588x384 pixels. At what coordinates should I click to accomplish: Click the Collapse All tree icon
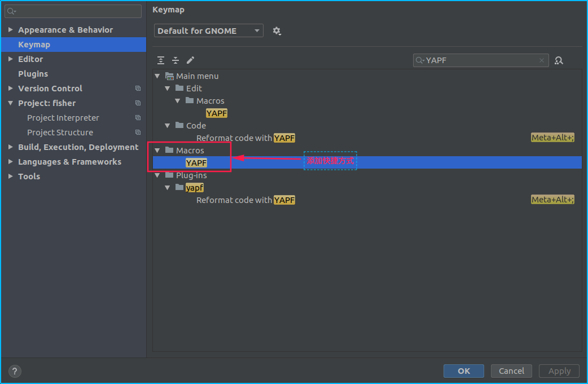175,60
